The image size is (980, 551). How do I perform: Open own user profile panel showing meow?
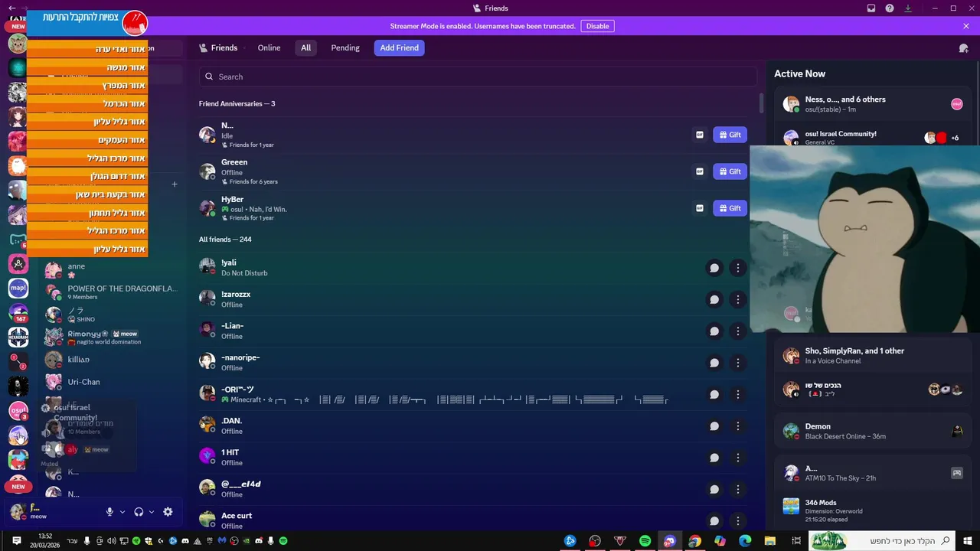click(x=54, y=512)
